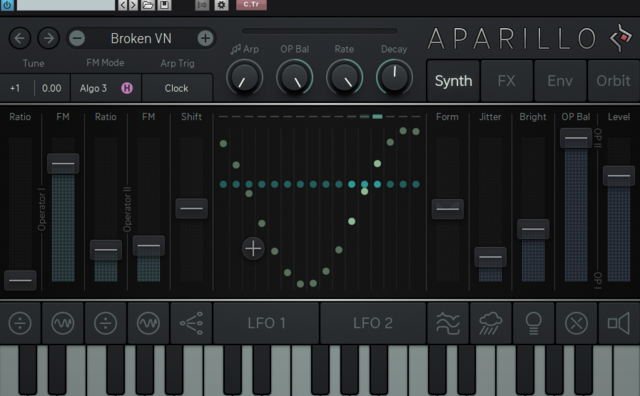Click the host preset name field
Viewport: 640px width, 396px height.
point(66,5)
